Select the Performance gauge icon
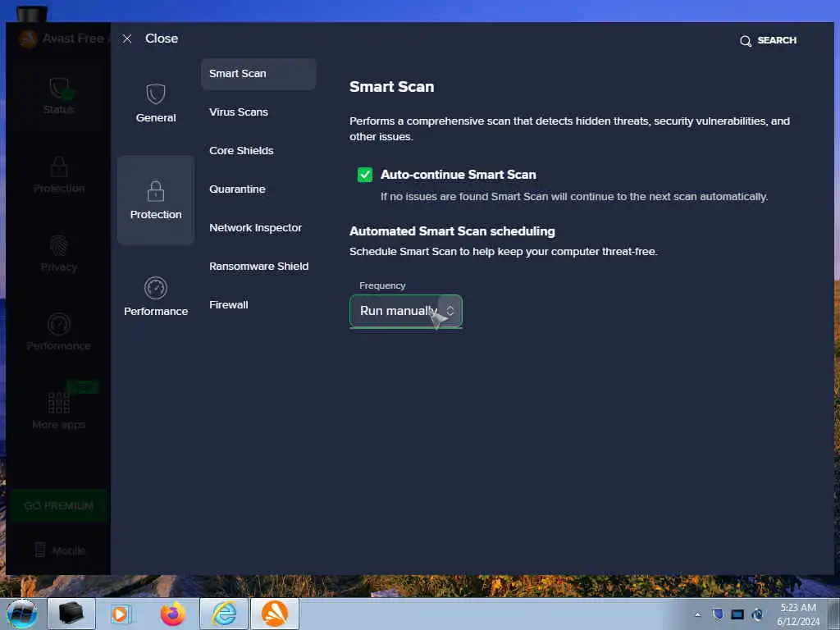The width and height of the screenshot is (840, 630). tap(156, 288)
